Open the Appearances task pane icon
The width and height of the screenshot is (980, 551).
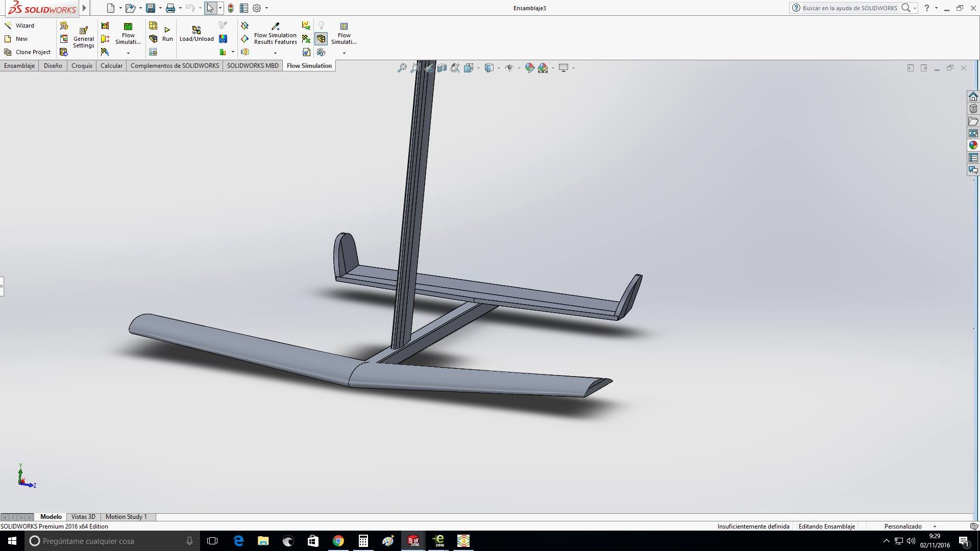tap(973, 145)
